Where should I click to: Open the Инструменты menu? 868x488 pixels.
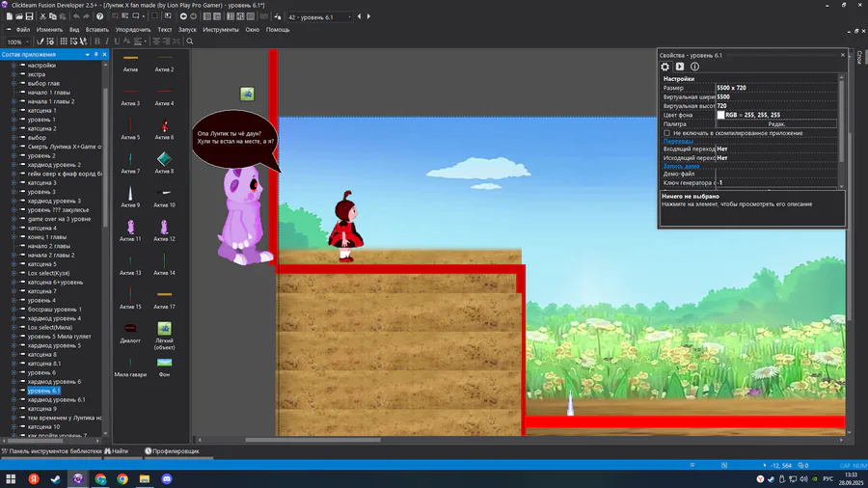pyautogui.click(x=220, y=30)
